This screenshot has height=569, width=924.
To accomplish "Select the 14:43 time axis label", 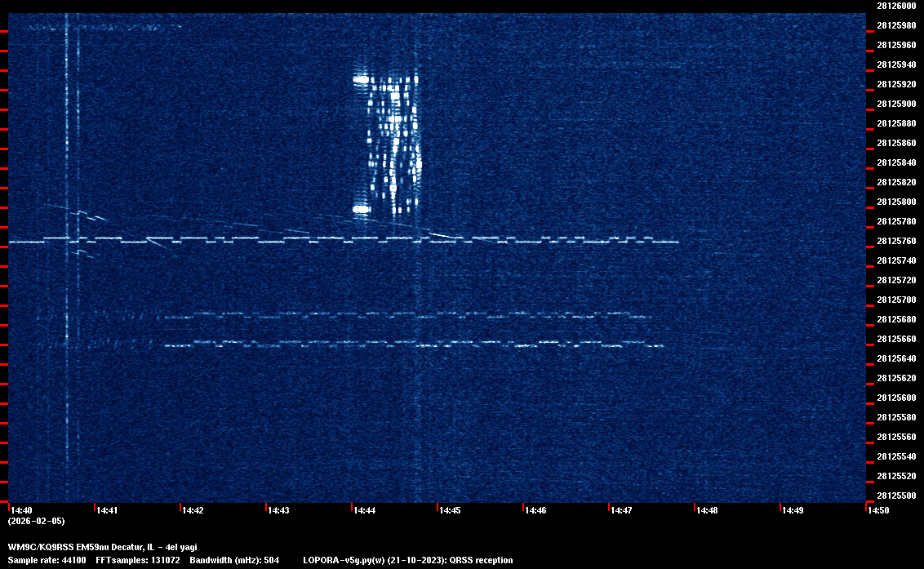I will pyautogui.click(x=278, y=510).
